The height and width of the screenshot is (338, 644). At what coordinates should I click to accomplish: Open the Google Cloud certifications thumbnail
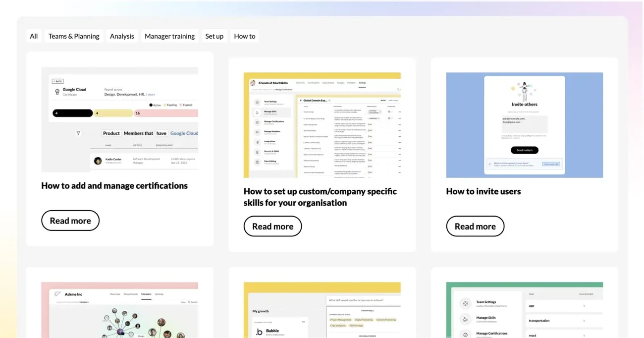pos(119,119)
